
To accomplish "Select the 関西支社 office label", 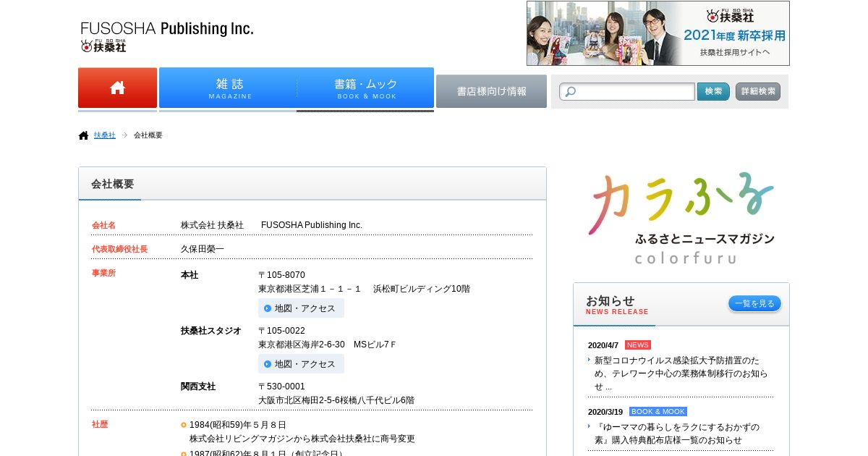I will coord(198,387).
